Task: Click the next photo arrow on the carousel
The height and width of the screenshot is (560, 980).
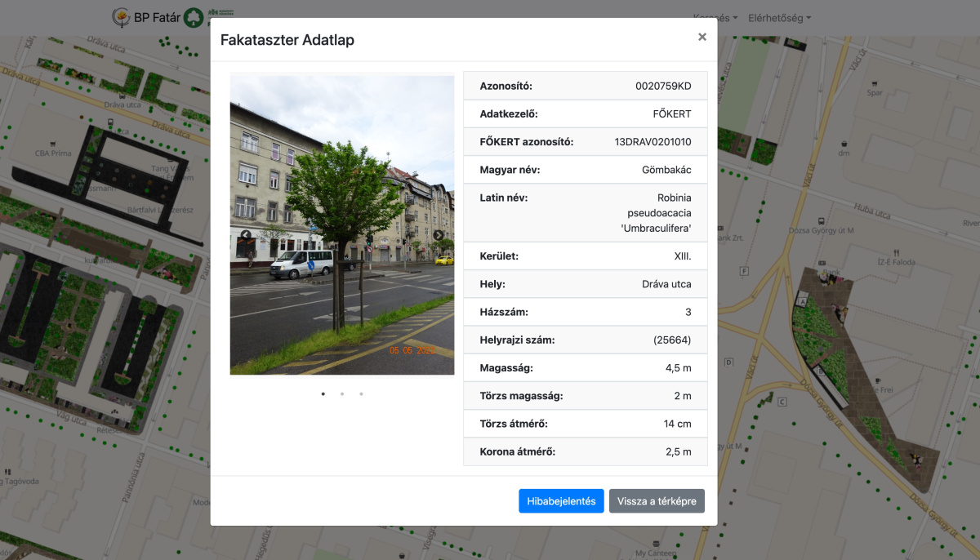Action: tap(439, 236)
